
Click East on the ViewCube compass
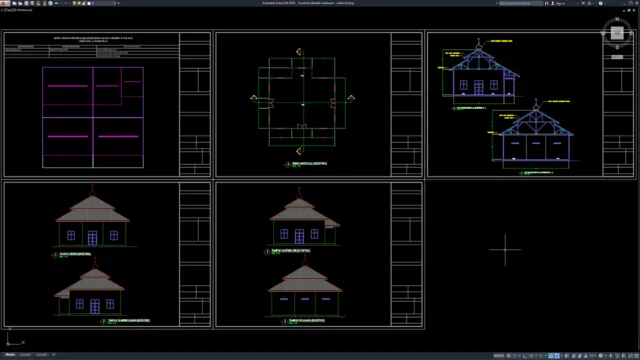(x=631, y=33)
